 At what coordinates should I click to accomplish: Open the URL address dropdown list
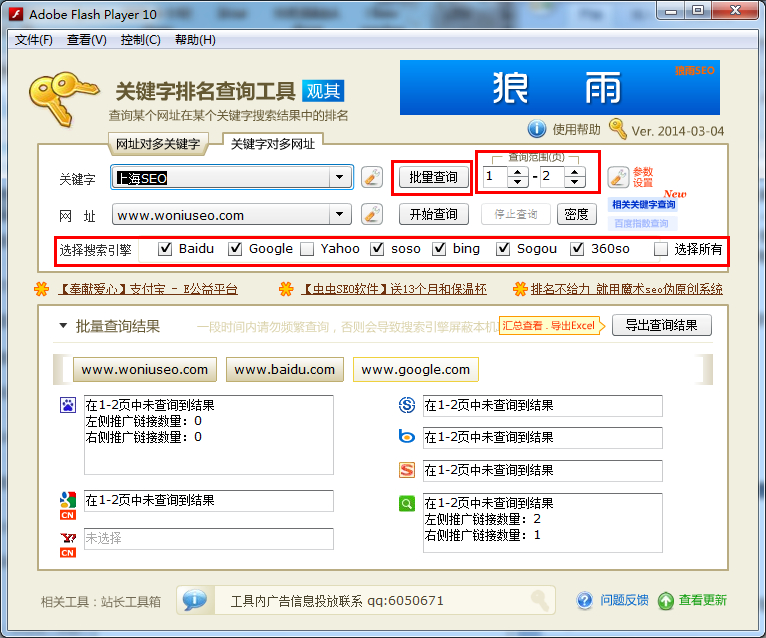[x=341, y=214]
